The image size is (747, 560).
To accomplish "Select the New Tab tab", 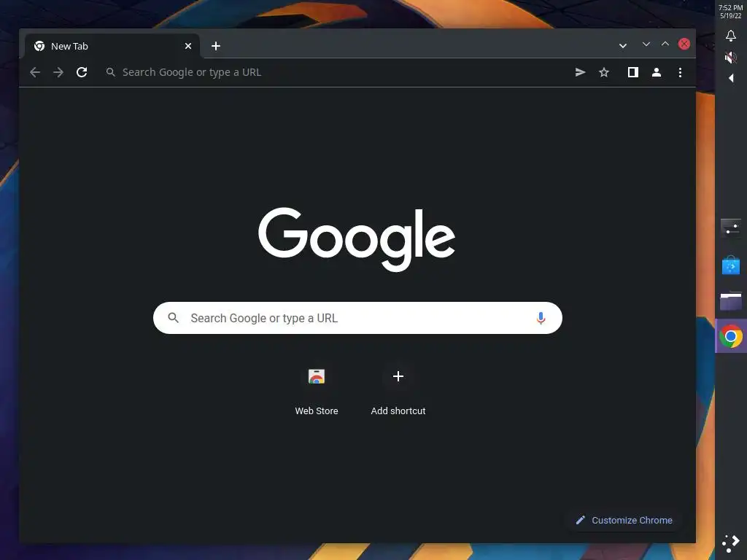I will point(112,46).
